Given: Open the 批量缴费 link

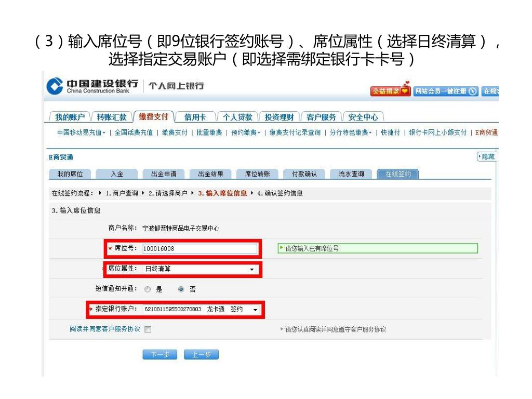Looking at the screenshot, I should (209, 132).
